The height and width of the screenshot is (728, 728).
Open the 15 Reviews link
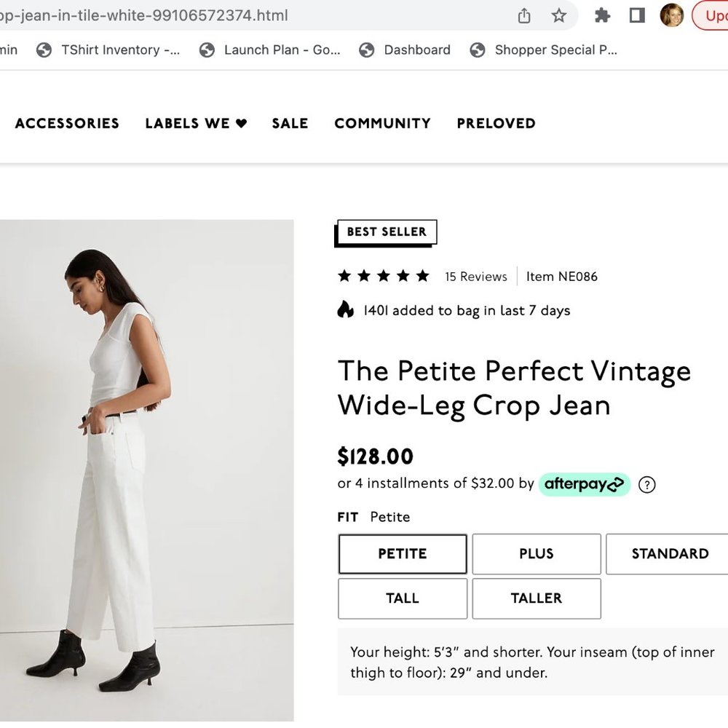pos(477,276)
